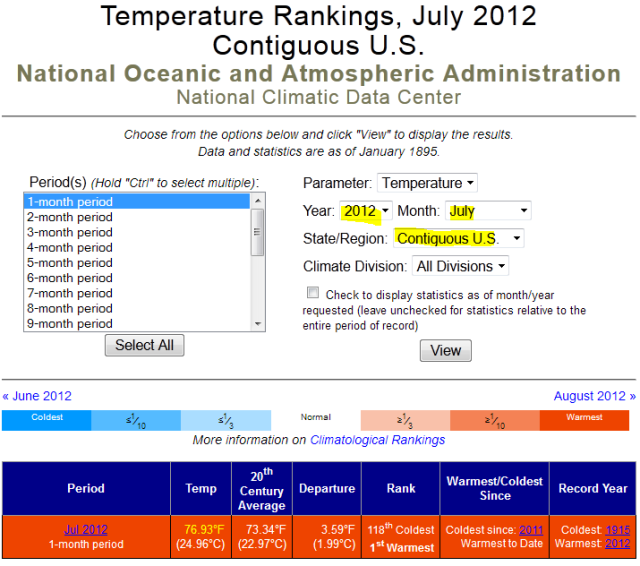The width and height of the screenshot is (640, 566).
Task: Open the Year 2012 dropdown
Action: [366, 211]
